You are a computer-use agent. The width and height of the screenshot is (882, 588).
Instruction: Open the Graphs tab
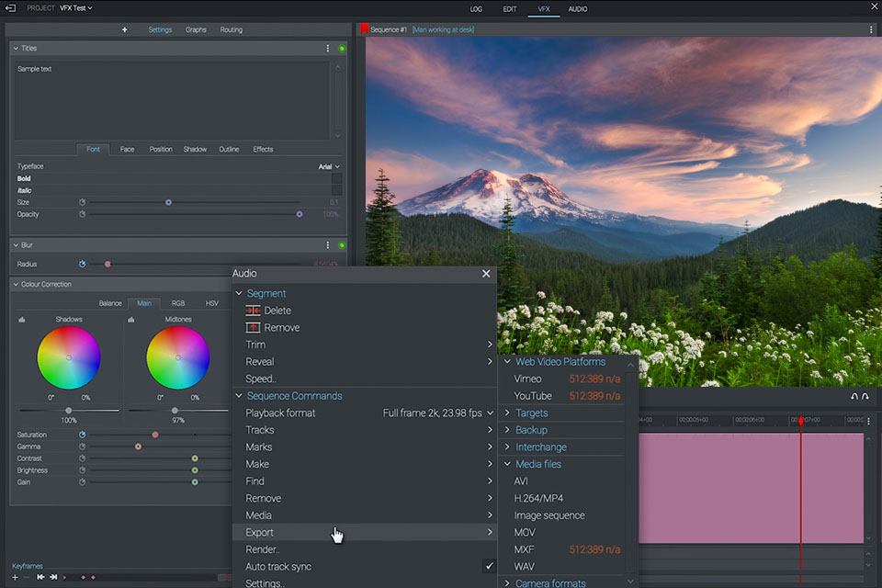(196, 29)
